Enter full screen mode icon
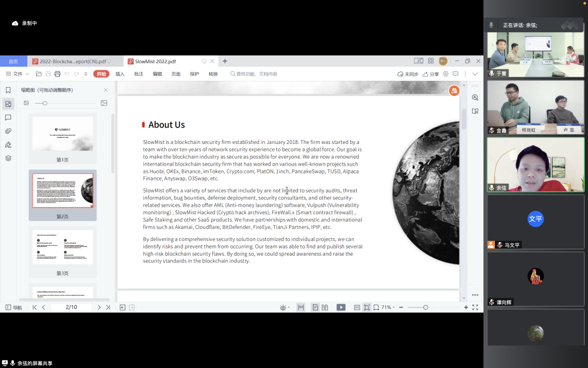This screenshot has width=588, height=368. pos(475,307)
